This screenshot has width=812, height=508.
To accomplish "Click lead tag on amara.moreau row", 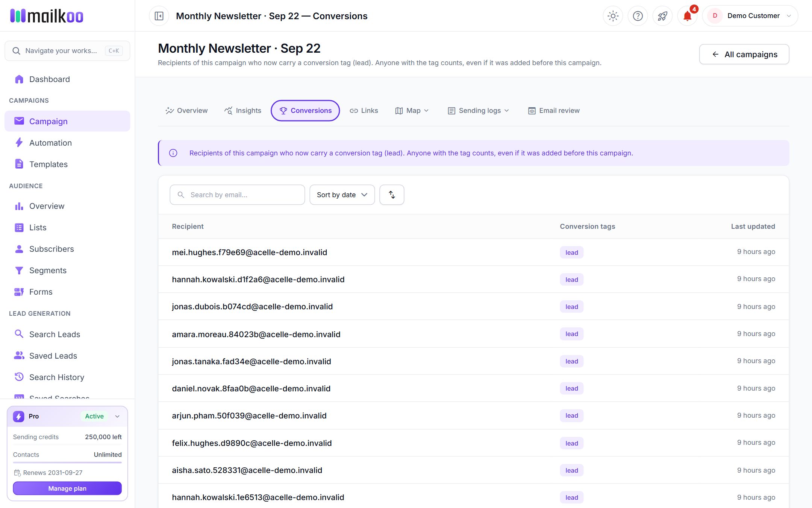I will pyautogui.click(x=571, y=334).
